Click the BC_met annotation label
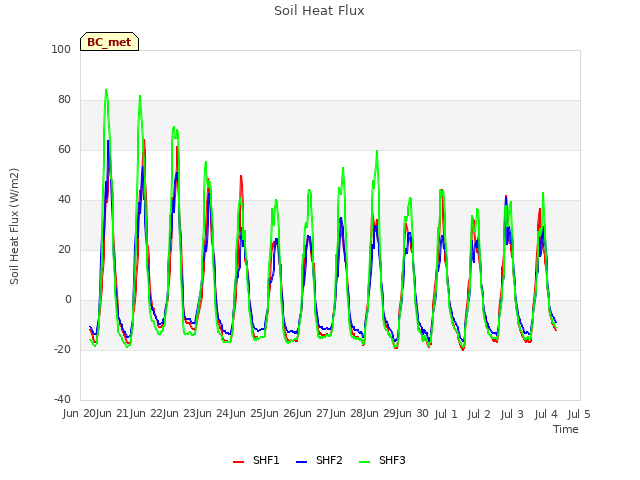 tap(109, 42)
